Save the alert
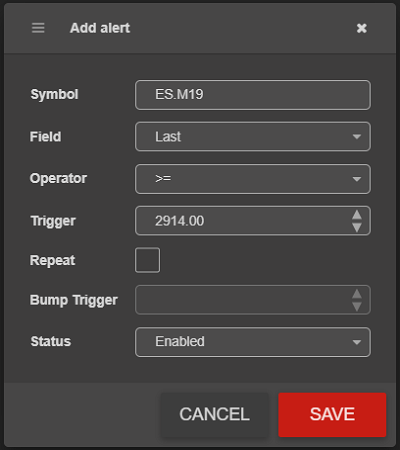 332,414
